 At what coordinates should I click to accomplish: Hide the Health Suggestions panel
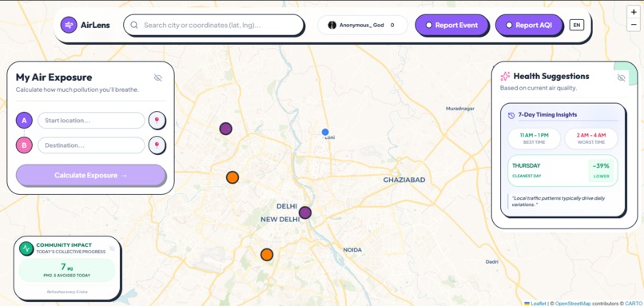621,77
